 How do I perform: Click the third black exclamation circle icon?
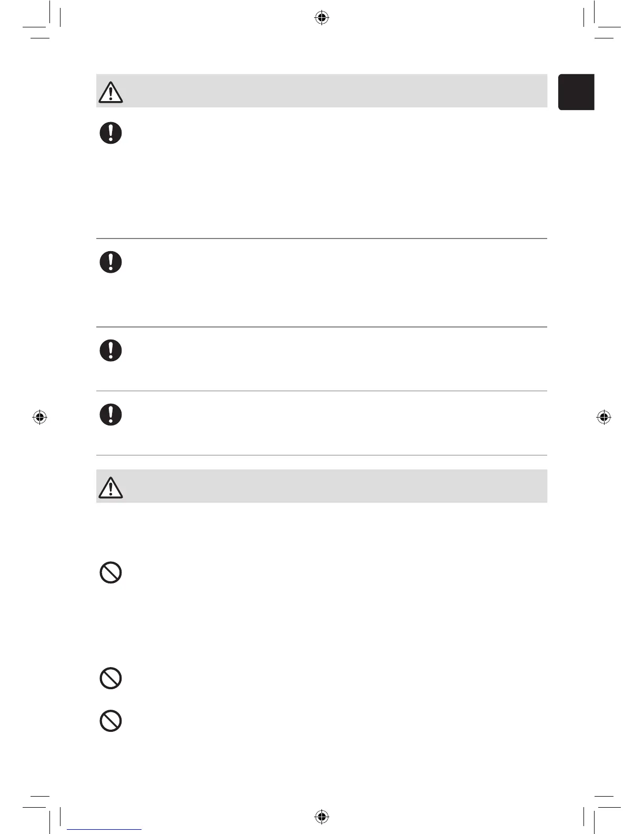pyautogui.click(x=110, y=350)
